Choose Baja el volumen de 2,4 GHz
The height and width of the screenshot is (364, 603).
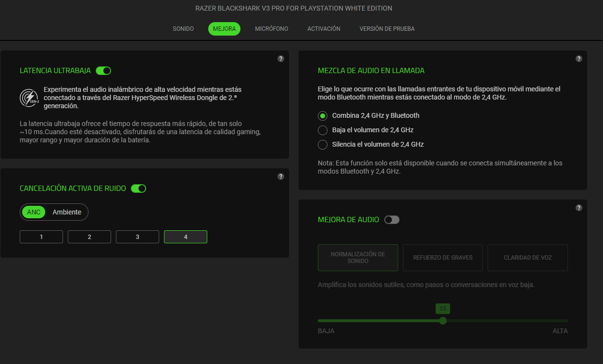(x=365, y=130)
